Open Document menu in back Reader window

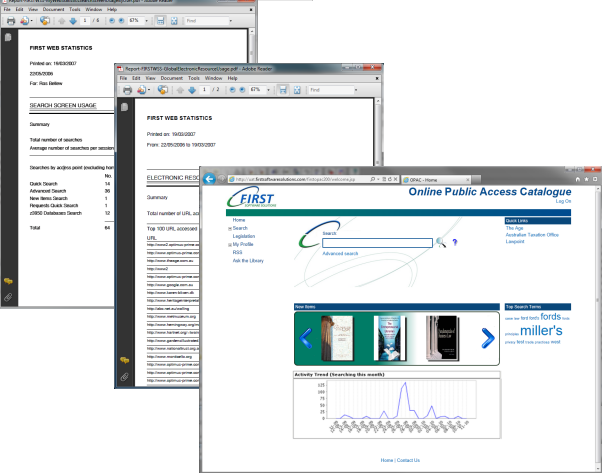pos(53,9)
